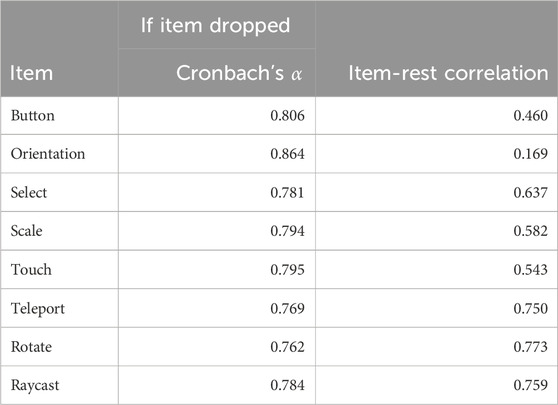Click the Raycast item cell

35,385
